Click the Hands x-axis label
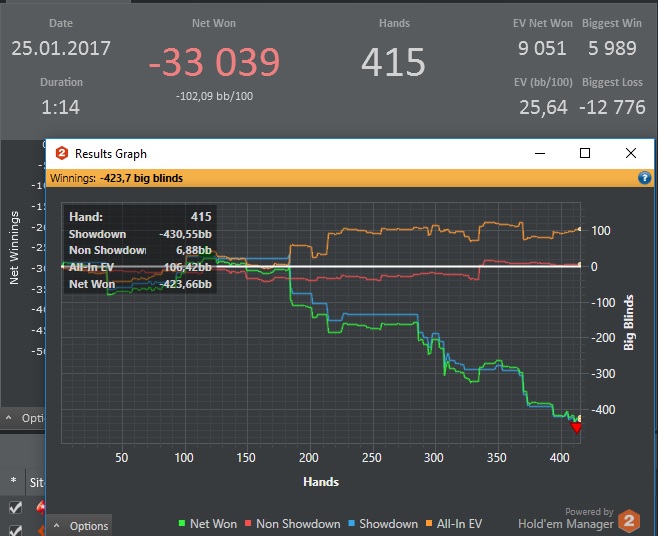 click(x=321, y=481)
